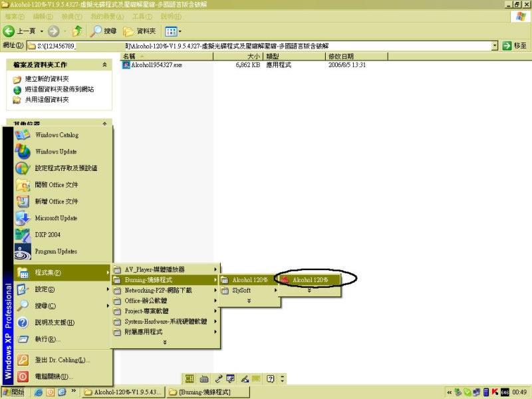Expand the 設定(S) Start menu entry
Screen dimensions: 532x399
[x=63, y=289]
